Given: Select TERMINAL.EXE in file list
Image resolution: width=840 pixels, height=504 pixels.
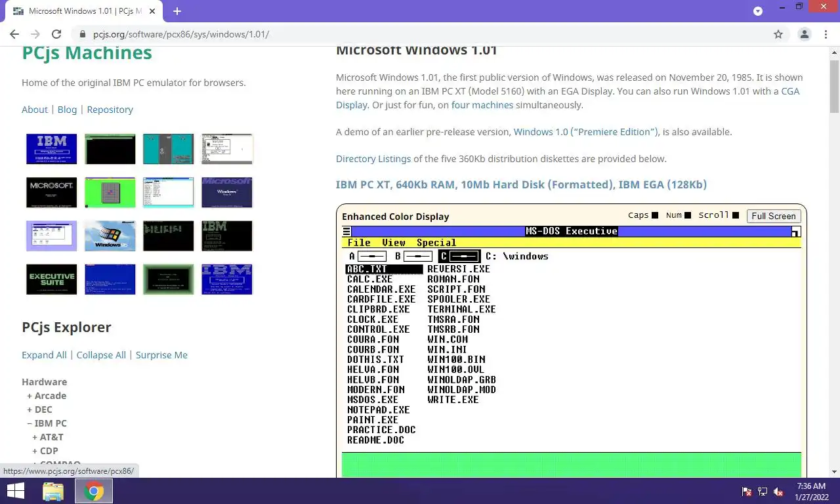Looking at the screenshot, I should 461,309.
